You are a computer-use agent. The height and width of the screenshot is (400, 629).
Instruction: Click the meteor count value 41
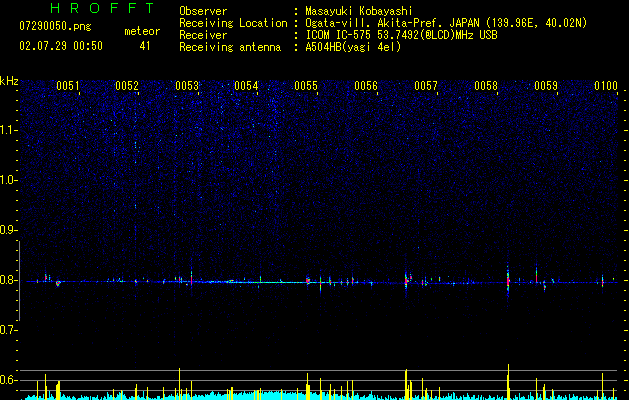tap(145, 46)
